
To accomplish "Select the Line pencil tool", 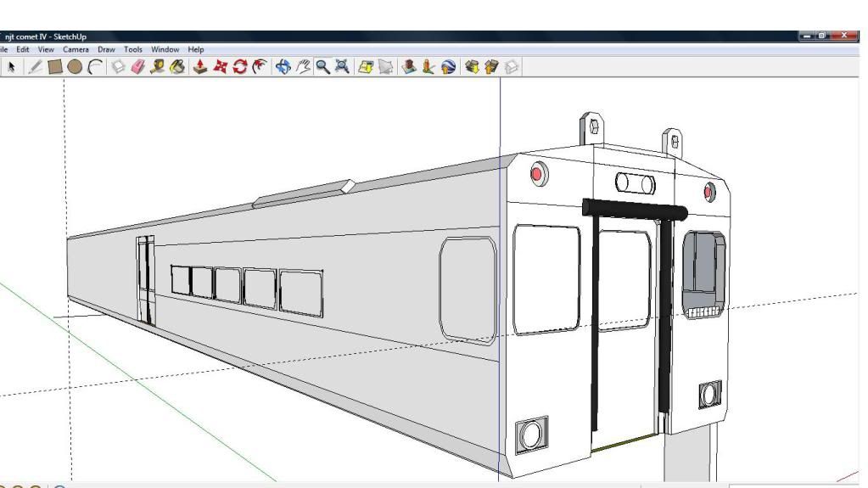I will click(34, 66).
